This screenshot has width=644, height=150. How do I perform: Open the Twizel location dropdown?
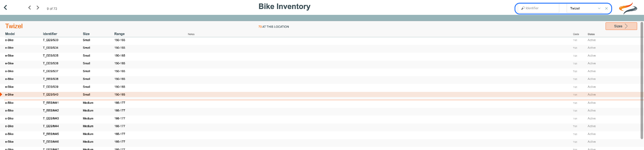585,8
